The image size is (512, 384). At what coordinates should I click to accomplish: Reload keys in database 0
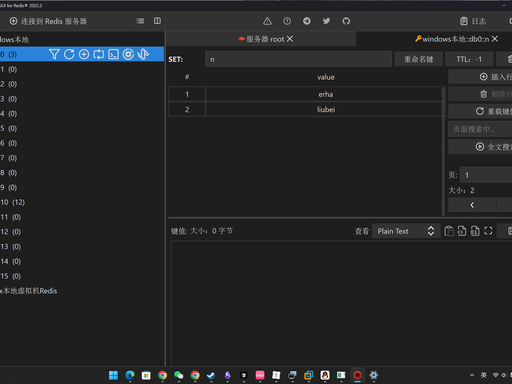pyautogui.click(x=69, y=54)
